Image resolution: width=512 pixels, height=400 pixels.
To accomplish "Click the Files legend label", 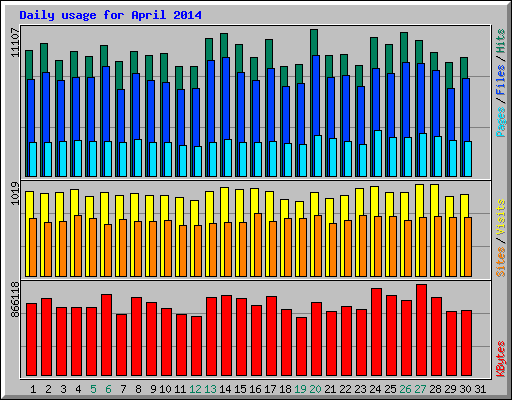I will [501, 80].
